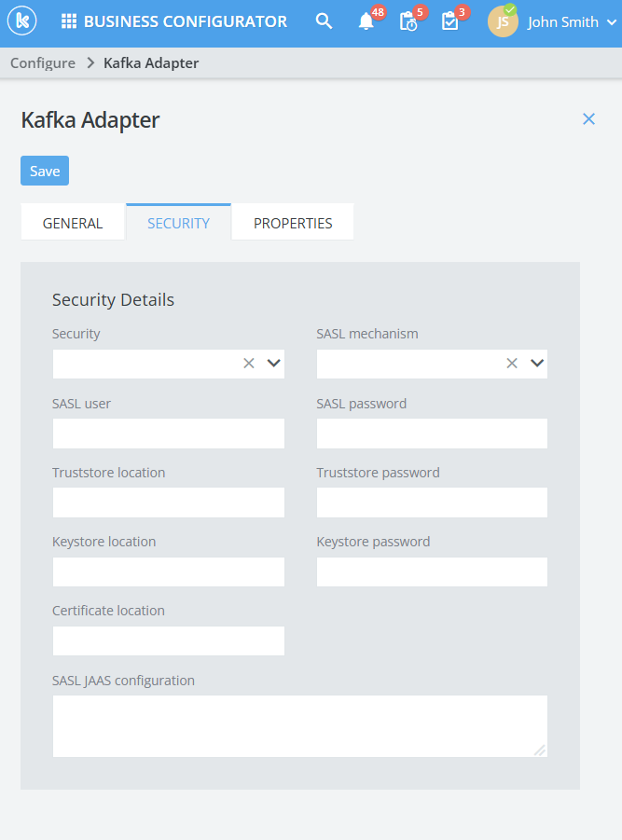Switch to the Properties tab
Image resolution: width=622 pixels, height=840 pixels.
click(293, 224)
